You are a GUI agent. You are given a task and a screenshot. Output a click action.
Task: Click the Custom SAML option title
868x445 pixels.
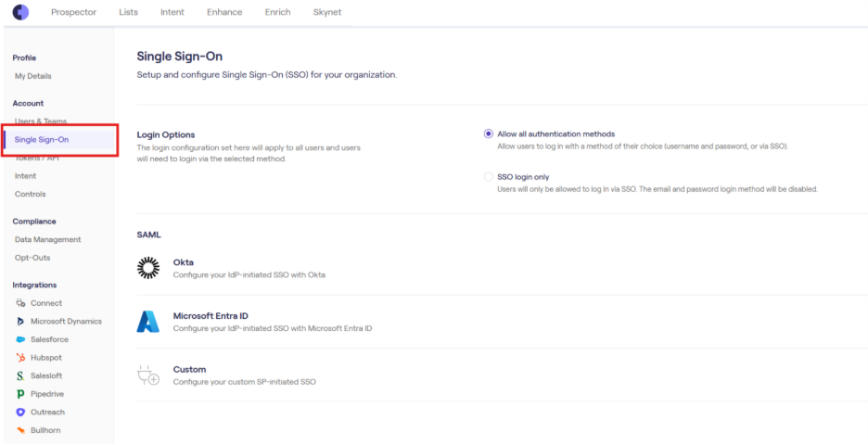189,369
